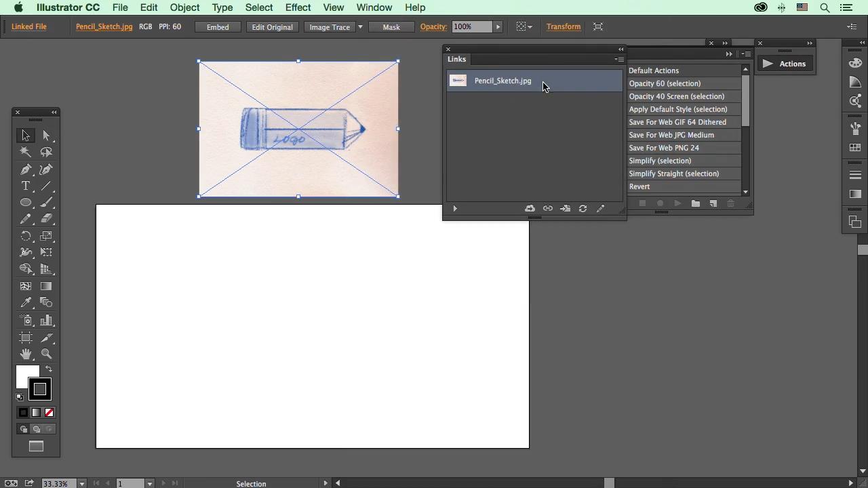Click the Image Trace button
The width and height of the screenshot is (868, 488).
[x=329, y=27]
